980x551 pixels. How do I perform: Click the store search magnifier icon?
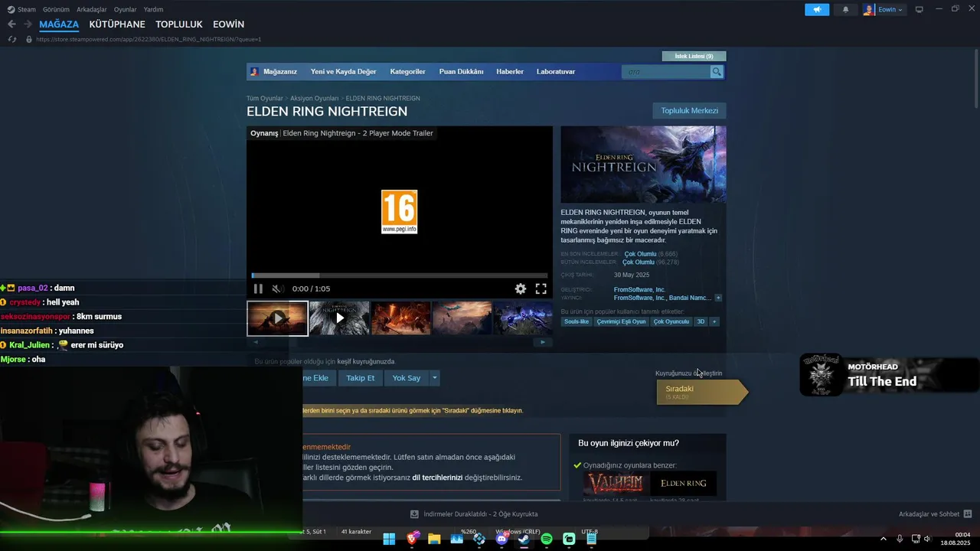[717, 71]
